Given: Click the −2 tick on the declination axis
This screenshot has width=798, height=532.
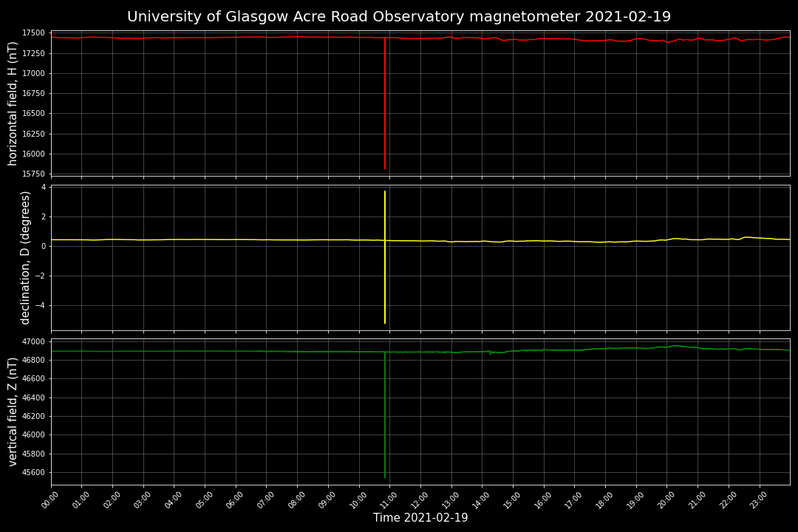Looking at the screenshot, I should [x=40, y=276].
